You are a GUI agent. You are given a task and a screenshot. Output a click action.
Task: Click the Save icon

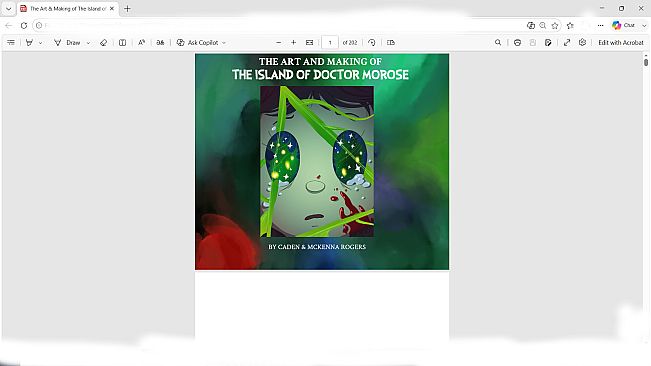pos(533,42)
